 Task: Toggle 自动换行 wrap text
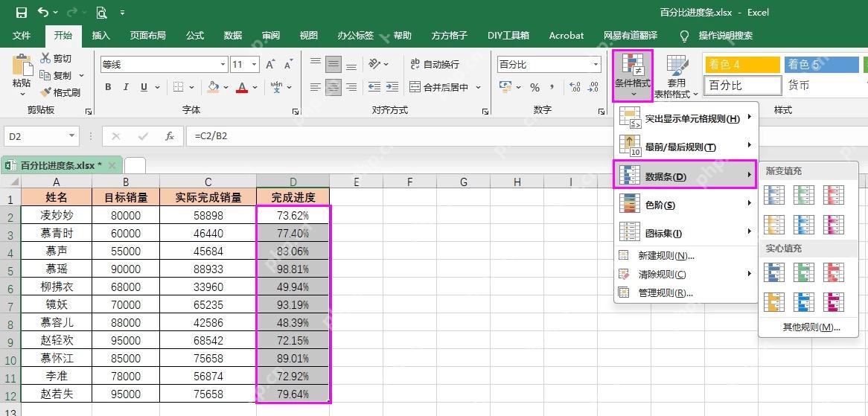[435, 64]
